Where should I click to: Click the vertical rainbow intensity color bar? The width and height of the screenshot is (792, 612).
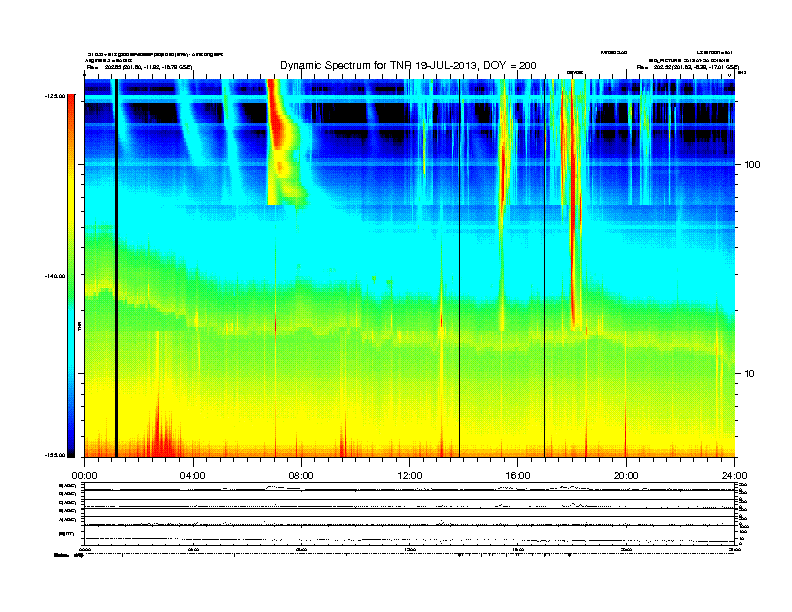click(x=71, y=276)
